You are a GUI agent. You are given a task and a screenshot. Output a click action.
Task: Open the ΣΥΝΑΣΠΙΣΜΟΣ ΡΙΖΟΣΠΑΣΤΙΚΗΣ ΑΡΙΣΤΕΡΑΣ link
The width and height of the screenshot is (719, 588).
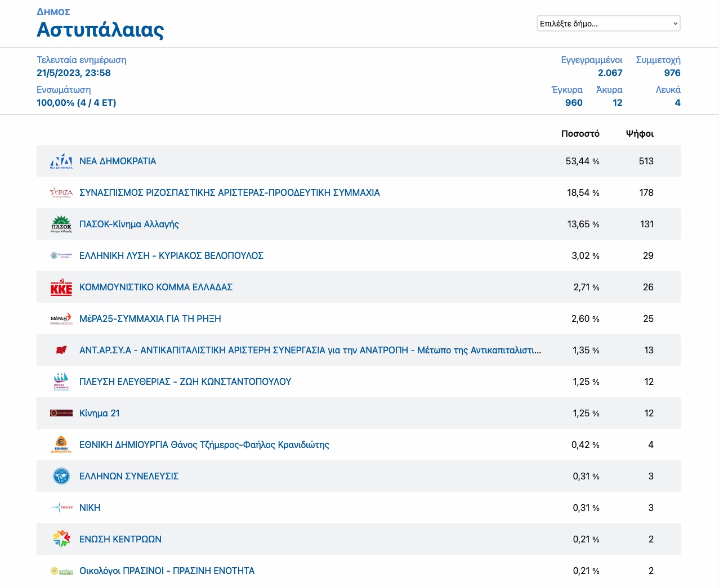[x=230, y=192]
